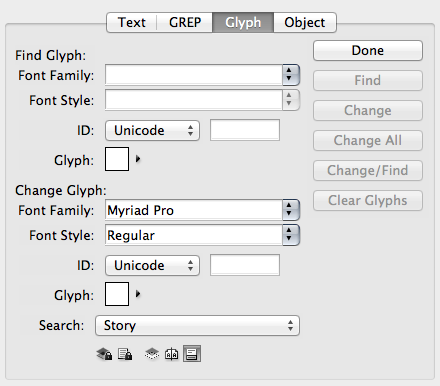Screen dimensions: 440x386
Task: Toggle Include Footnotes icon
Action: (192, 354)
